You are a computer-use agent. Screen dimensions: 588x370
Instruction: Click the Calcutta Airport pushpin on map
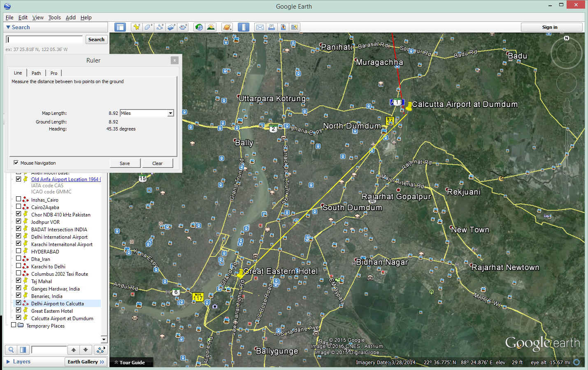tap(408, 107)
